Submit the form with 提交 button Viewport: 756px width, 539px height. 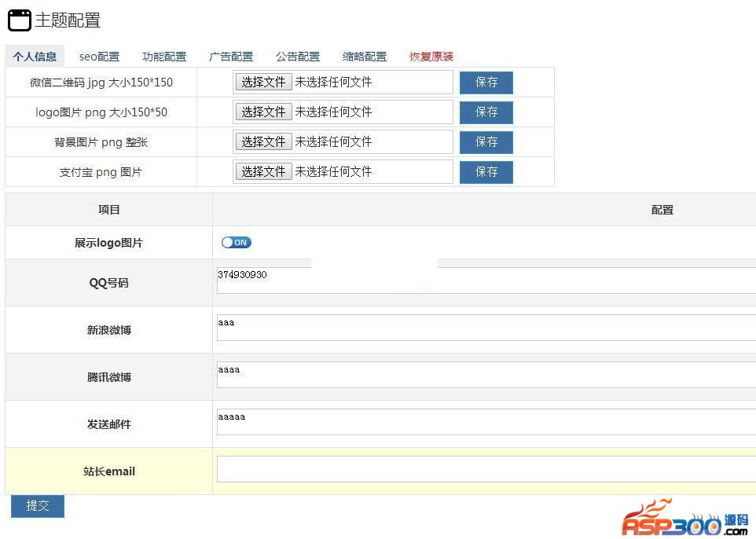click(38, 506)
